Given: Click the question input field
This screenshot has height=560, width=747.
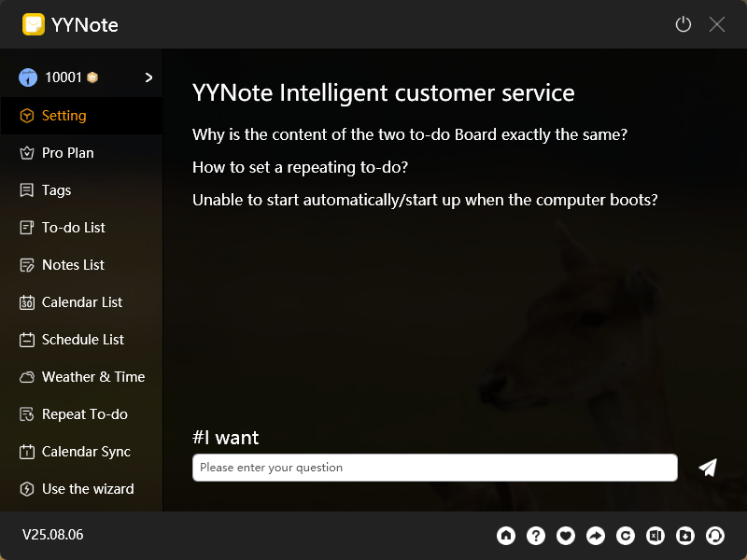Looking at the screenshot, I should (434, 467).
